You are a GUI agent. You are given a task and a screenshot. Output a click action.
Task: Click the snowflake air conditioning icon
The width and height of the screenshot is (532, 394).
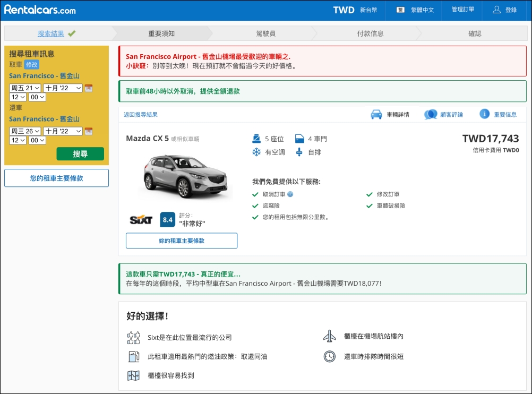pos(256,152)
